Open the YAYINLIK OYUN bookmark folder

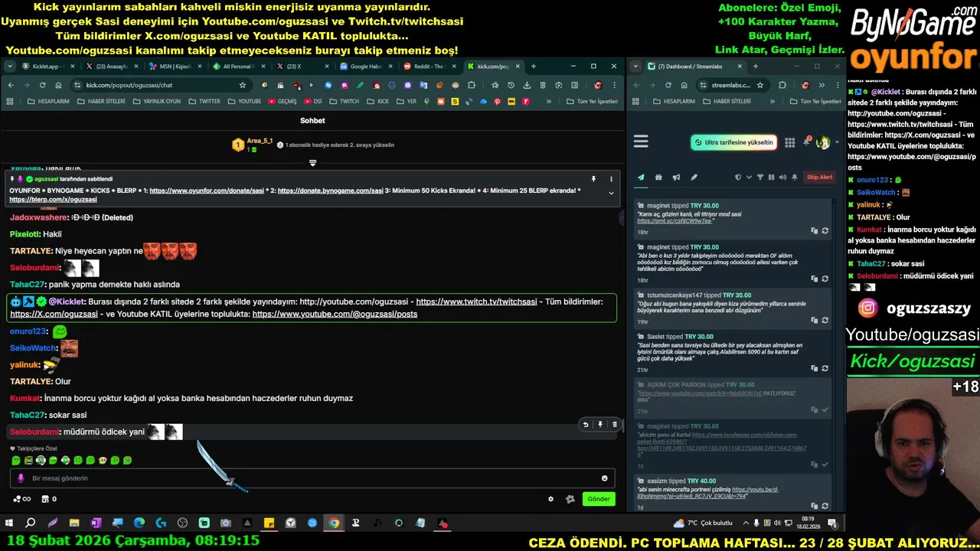pos(157,101)
